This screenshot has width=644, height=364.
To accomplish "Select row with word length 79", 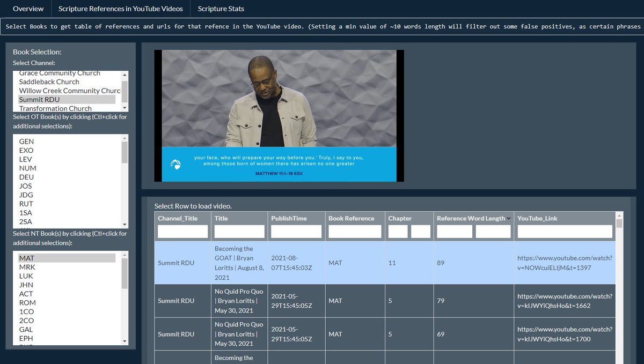I will point(385,301).
